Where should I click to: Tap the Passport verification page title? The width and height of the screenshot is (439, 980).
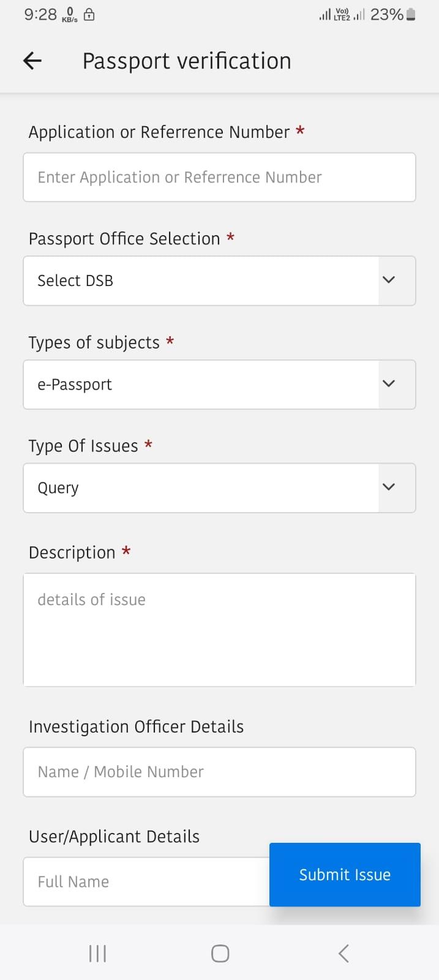click(x=187, y=61)
